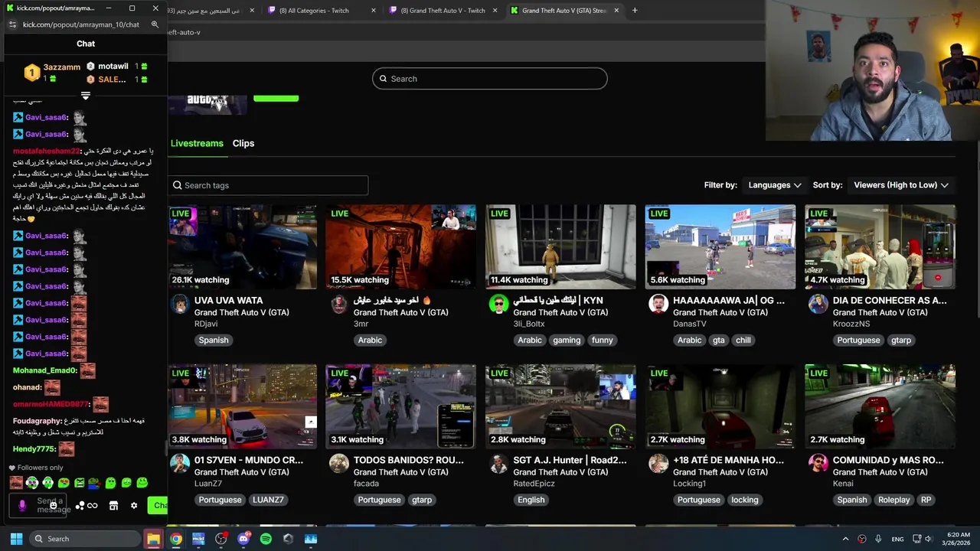Open a new browser tab with plus button
980x551 pixels.
[635, 11]
